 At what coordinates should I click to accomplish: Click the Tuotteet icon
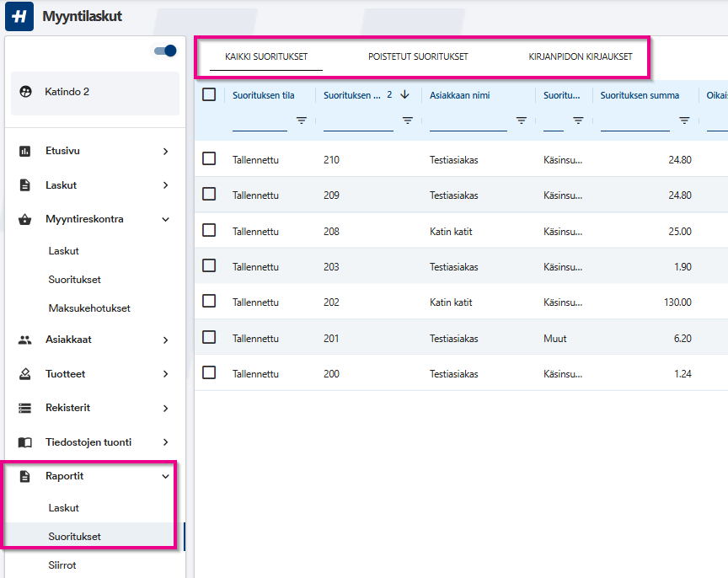coord(24,374)
